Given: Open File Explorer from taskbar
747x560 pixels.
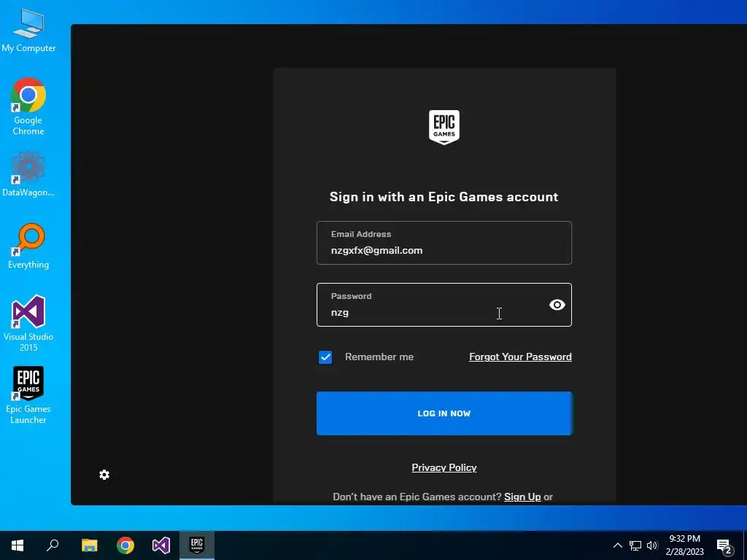Looking at the screenshot, I should click(90, 545).
